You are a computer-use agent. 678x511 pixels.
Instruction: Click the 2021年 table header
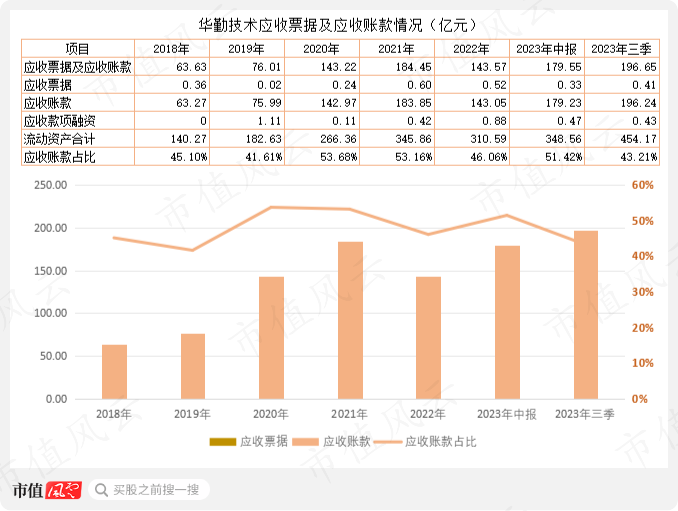pyautogui.click(x=397, y=48)
